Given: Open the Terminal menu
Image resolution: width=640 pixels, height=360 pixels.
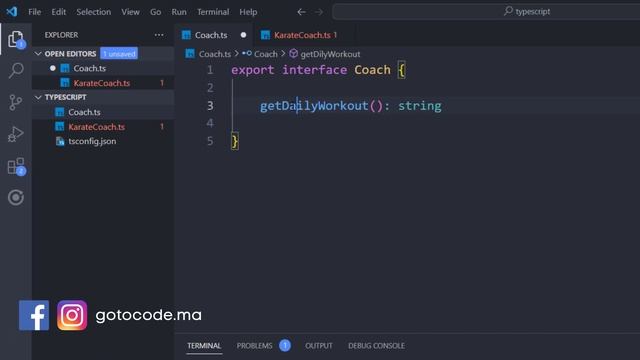Looking at the screenshot, I should point(213,12).
